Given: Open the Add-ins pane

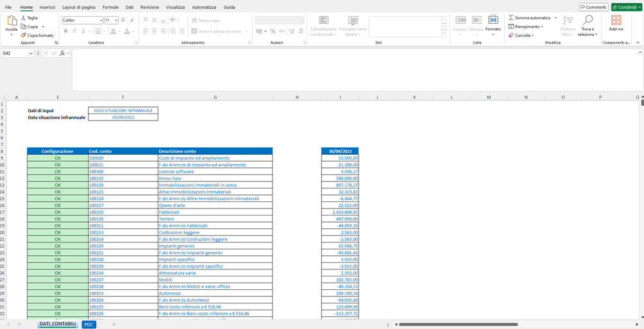Looking at the screenshot, I should pos(616,24).
